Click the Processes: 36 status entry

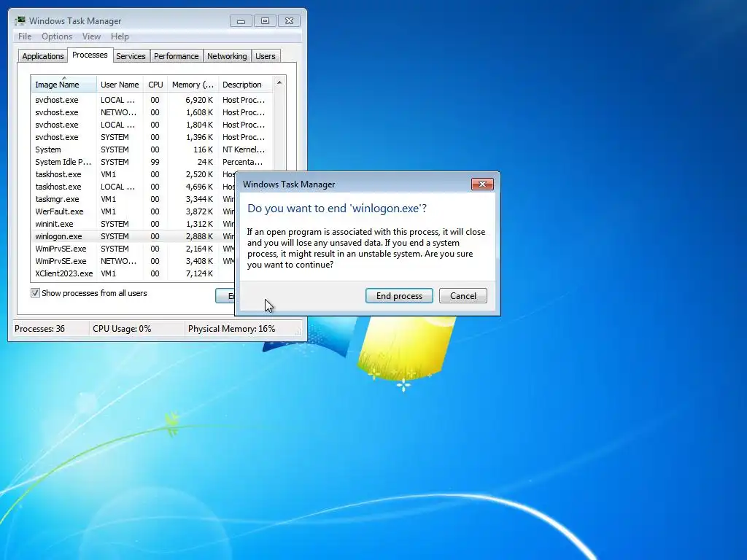[x=39, y=329]
